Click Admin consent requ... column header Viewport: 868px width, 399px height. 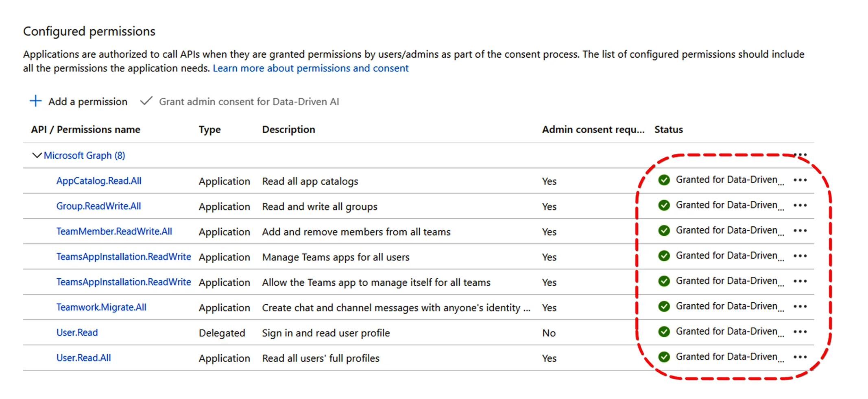tap(593, 129)
